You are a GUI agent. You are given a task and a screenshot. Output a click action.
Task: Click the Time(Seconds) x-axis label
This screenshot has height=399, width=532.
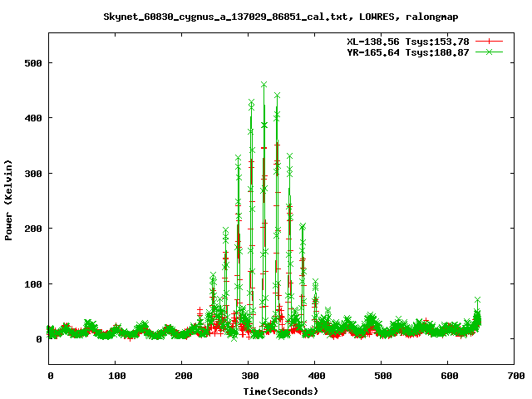point(281,392)
